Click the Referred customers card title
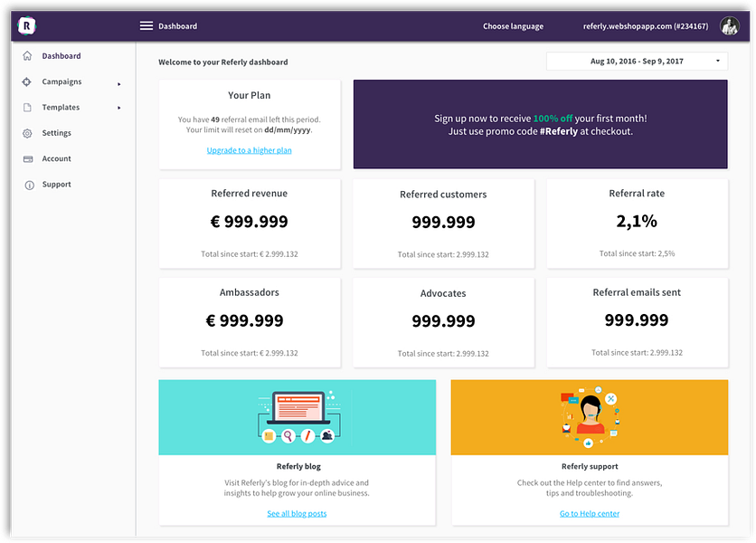The width and height of the screenshot is (756, 543). coord(443,194)
